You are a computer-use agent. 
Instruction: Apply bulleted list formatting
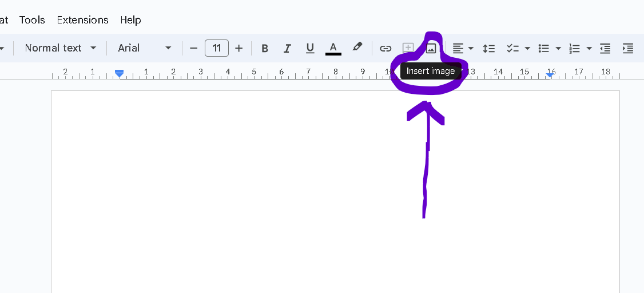(544, 49)
